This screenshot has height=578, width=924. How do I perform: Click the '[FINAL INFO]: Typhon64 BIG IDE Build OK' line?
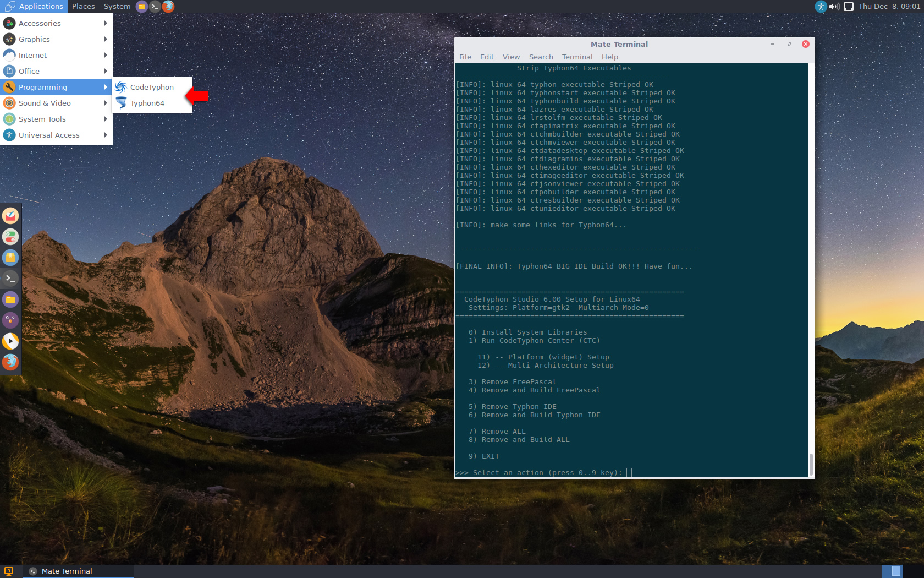click(x=574, y=266)
